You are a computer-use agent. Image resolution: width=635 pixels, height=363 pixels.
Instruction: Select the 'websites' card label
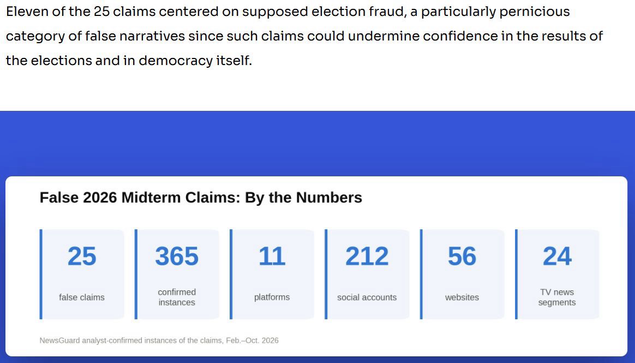pos(462,297)
